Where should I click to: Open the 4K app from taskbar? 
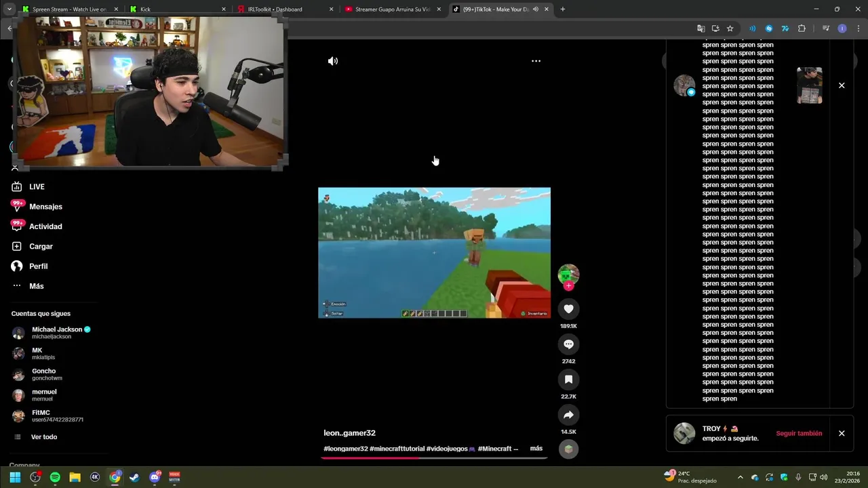click(95, 477)
